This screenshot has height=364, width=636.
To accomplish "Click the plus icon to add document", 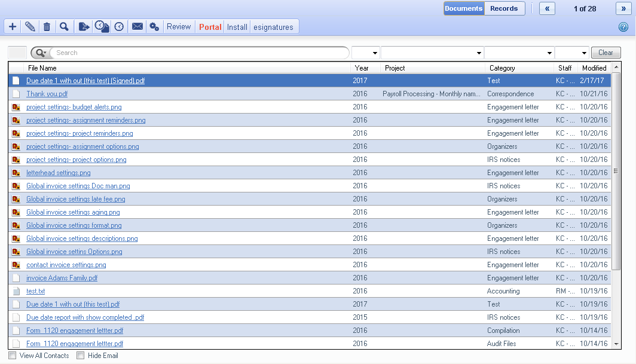I will tap(13, 27).
